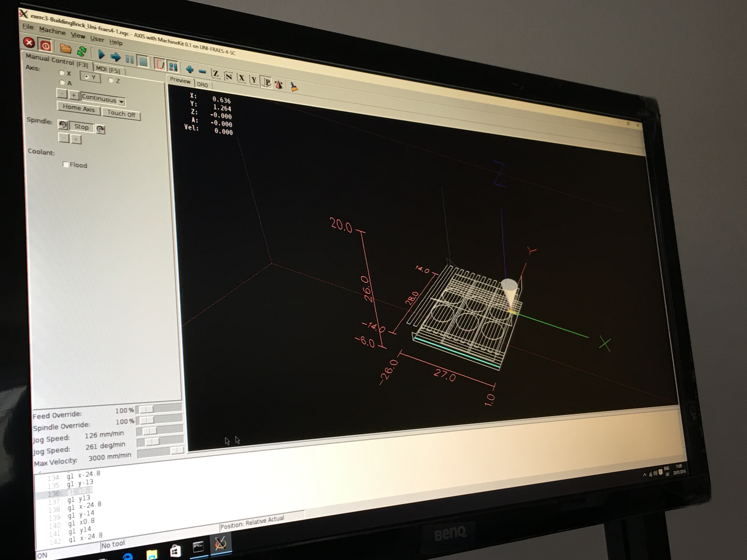Click the 'No tool' status bar entry
Viewport: 747px width, 560px height.
[x=113, y=544]
